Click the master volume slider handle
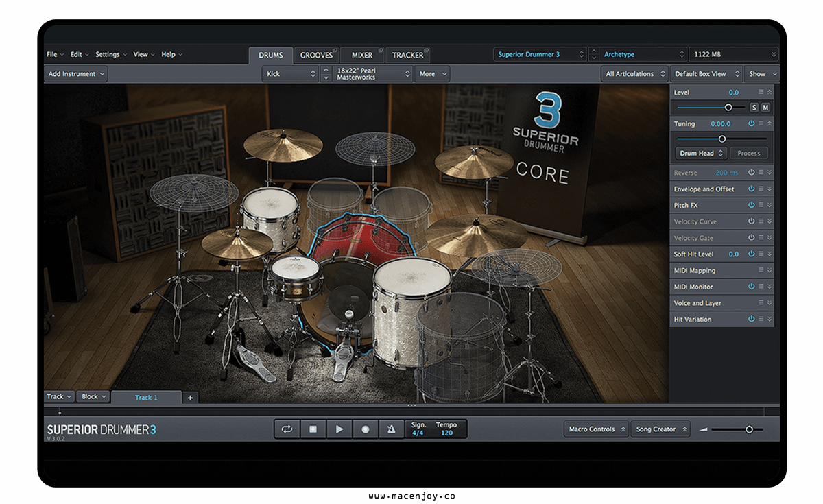 tap(749, 429)
